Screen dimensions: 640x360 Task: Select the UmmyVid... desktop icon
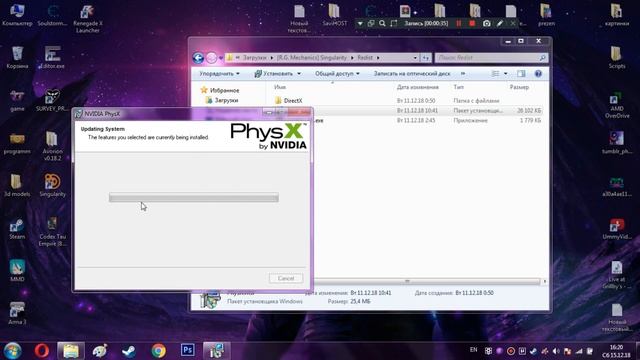617,229
